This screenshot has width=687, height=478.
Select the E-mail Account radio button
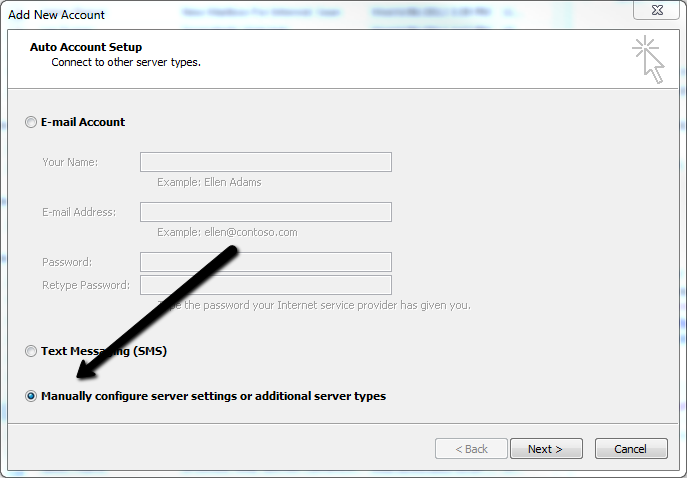(x=31, y=122)
